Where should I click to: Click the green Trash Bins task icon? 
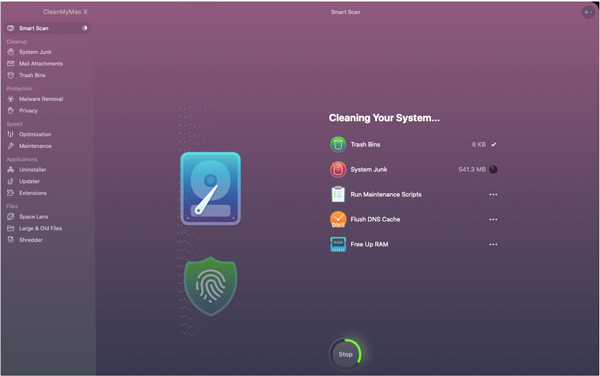pos(338,145)
